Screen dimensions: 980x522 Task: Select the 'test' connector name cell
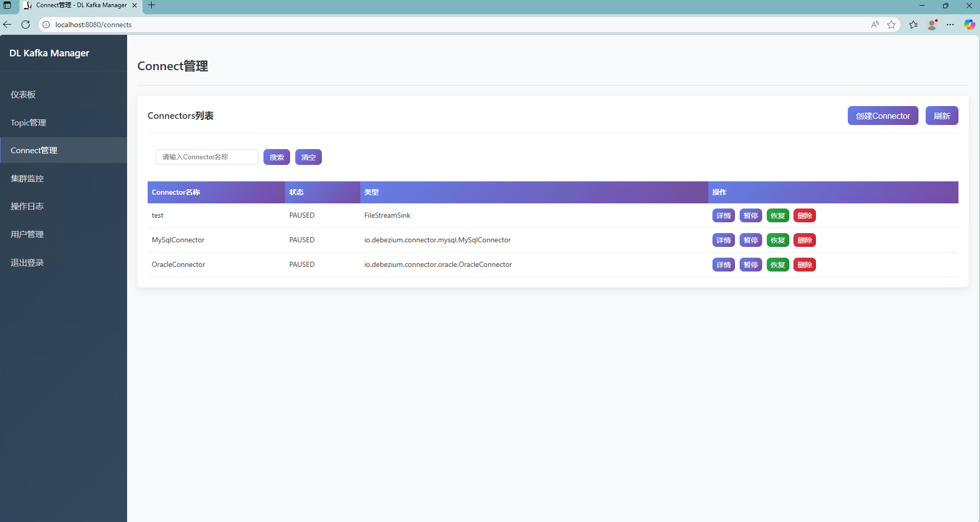(216, 216)
